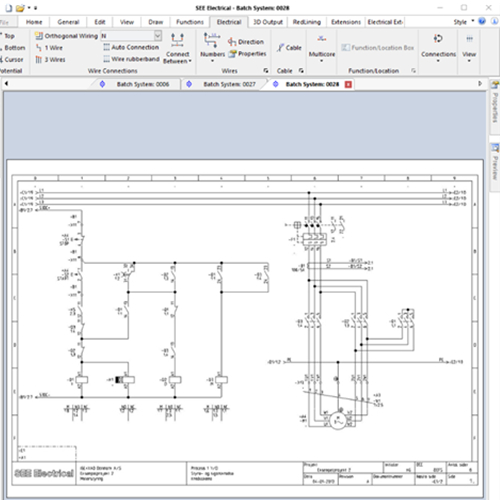Switch to Batch System: 0027 document tab

pos(230,84)
